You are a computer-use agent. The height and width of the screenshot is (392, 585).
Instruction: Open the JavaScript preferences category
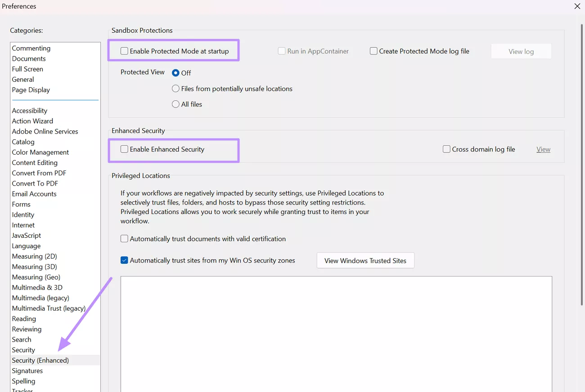click(x=26, y=235)
